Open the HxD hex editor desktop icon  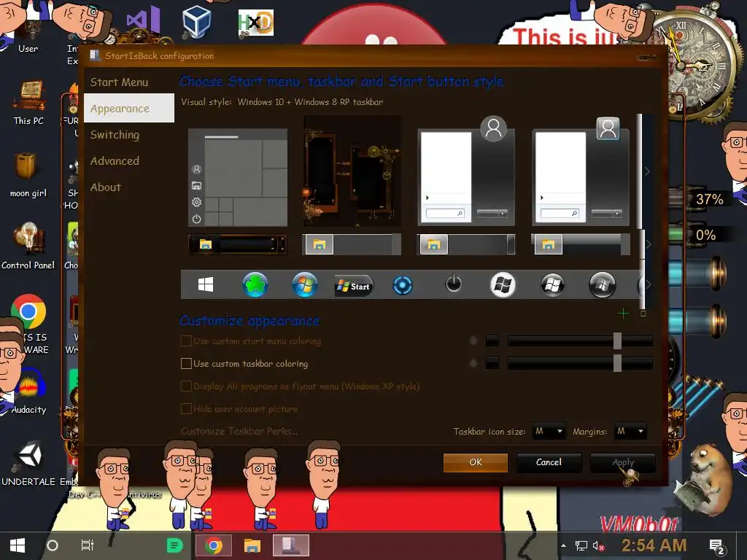[256, 23]
